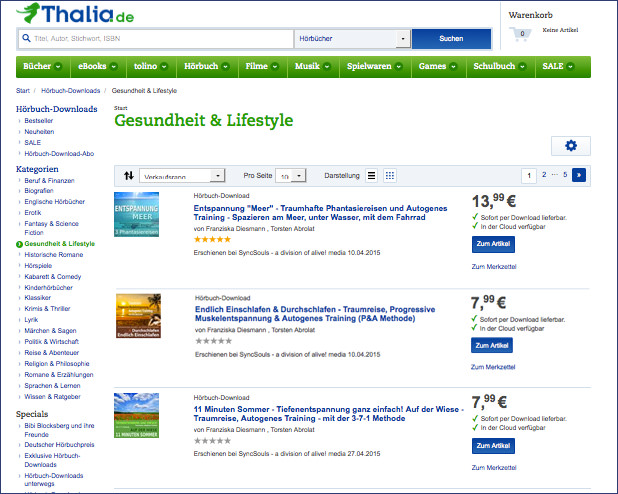Click Zum Artikel for Endlich Einschlafen

[x=492, y=345]
